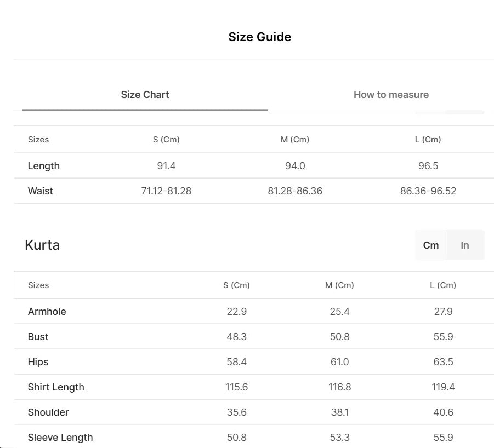Click Waist large size value 86.36-96.52
The image size is (494, 448).
pos(428,191)
